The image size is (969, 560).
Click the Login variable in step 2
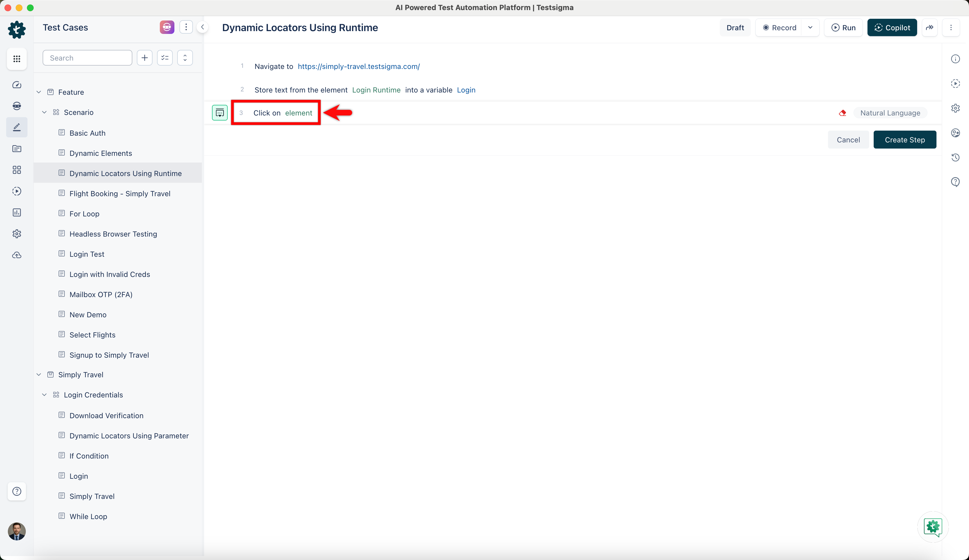(x=466, y=90)
